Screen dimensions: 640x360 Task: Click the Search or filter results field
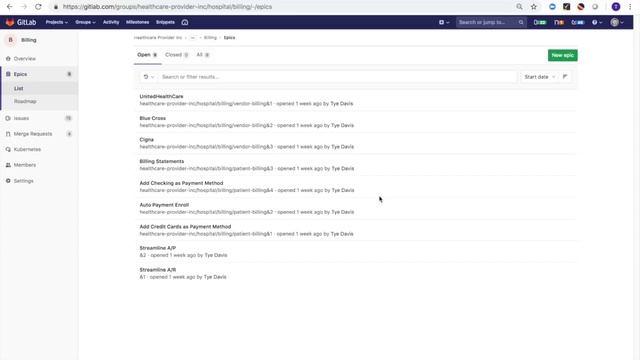(x=337, y=77)
